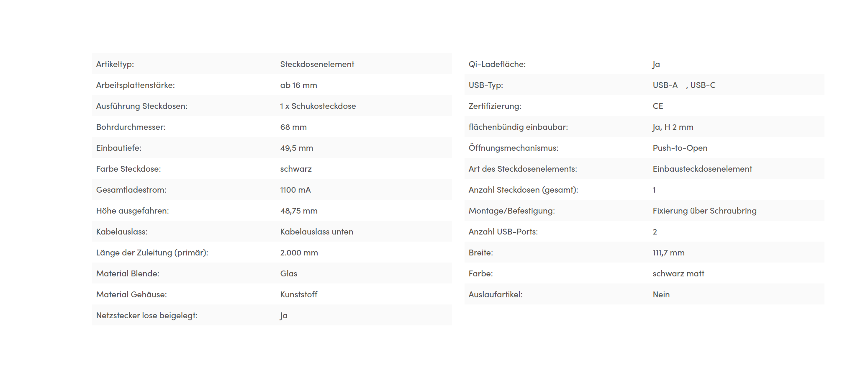The image size is (868, 384).
Task: Click the Qi-Ladefläche label
Action: point(497,64)
